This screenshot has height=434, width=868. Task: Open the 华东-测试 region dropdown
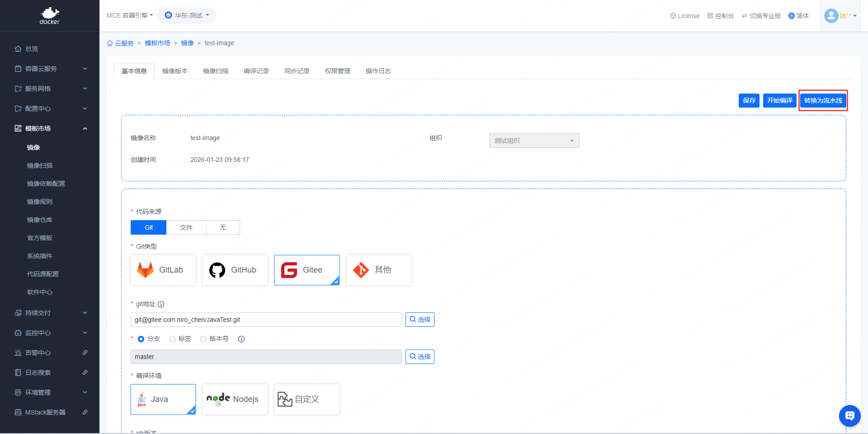[x=187, y=15]
